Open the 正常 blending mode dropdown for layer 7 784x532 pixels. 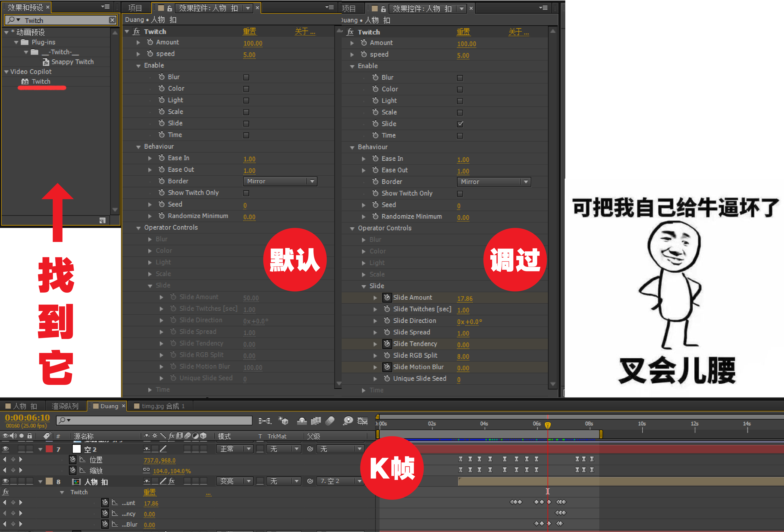(235, 449)
